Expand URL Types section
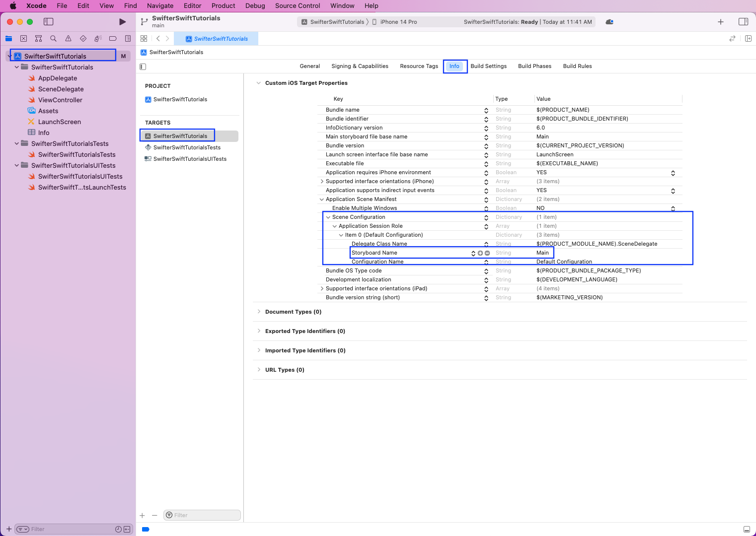Image resolution: width=756 pixels, height=536 pixels. [259, 370]
